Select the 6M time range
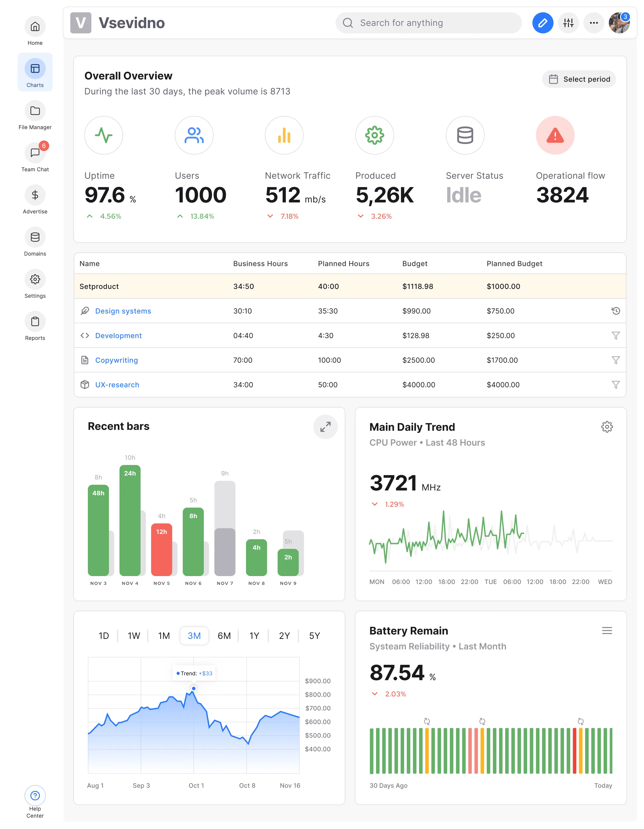 (x=224, y=636)
